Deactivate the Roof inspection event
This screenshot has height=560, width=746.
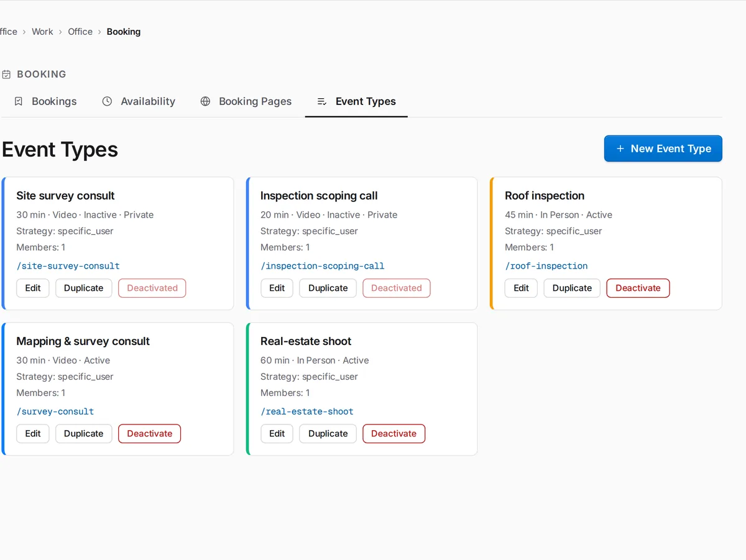click(x=638, y=288)
